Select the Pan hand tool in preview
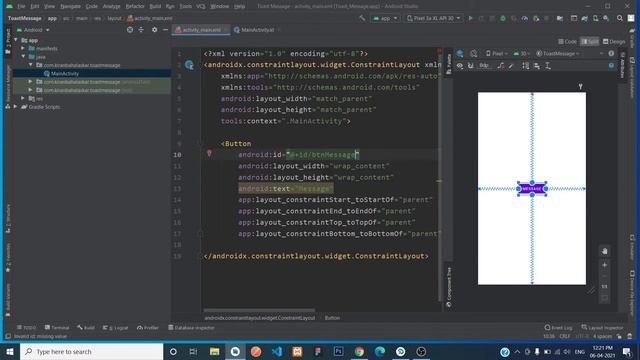This screenshot has height=360, width=640. click(x=604, y=251)
